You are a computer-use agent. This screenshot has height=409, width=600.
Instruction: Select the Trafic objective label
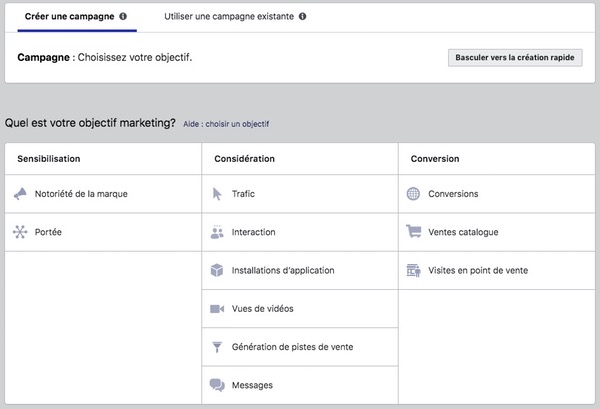(244, 194)
